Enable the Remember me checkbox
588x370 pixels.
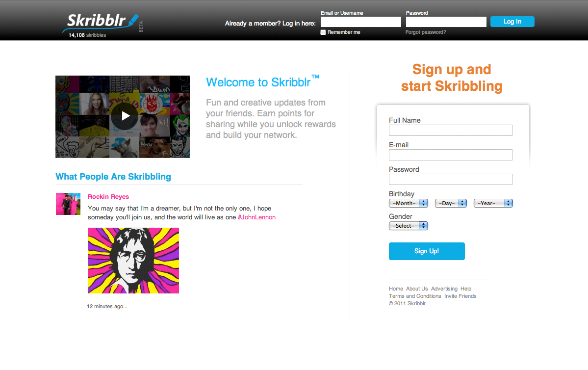coord(323,32)
